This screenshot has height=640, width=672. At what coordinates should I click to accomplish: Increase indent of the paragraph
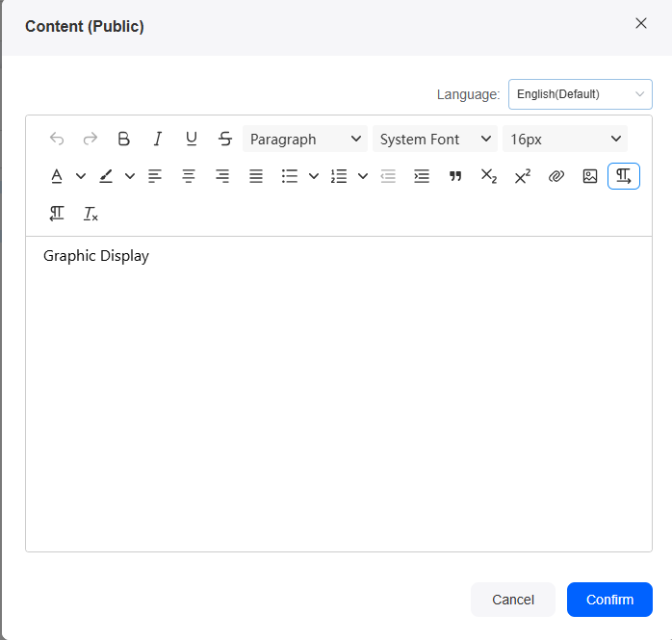click(x=422, y=176)
